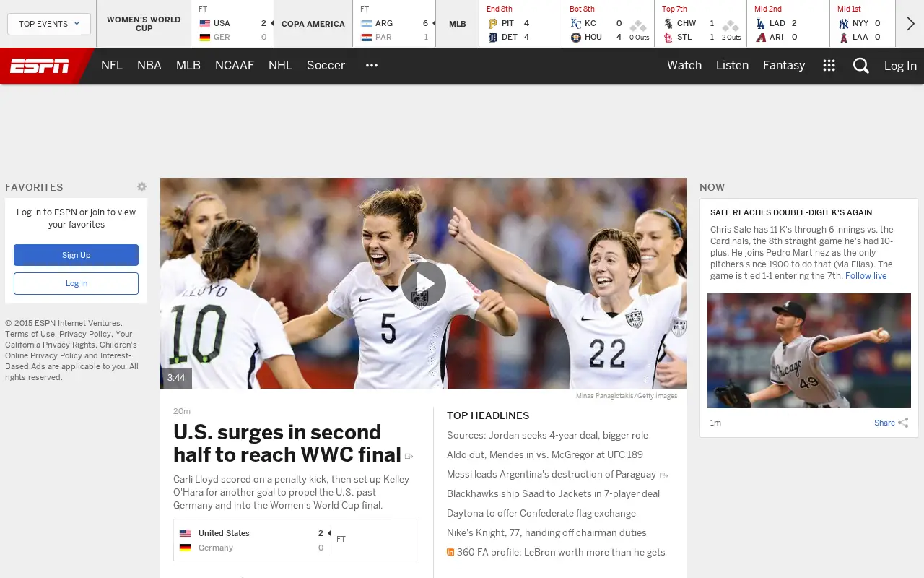Open Chris Sale pitching photo
This screenshot has height=578, width=924.
(809, 350)
